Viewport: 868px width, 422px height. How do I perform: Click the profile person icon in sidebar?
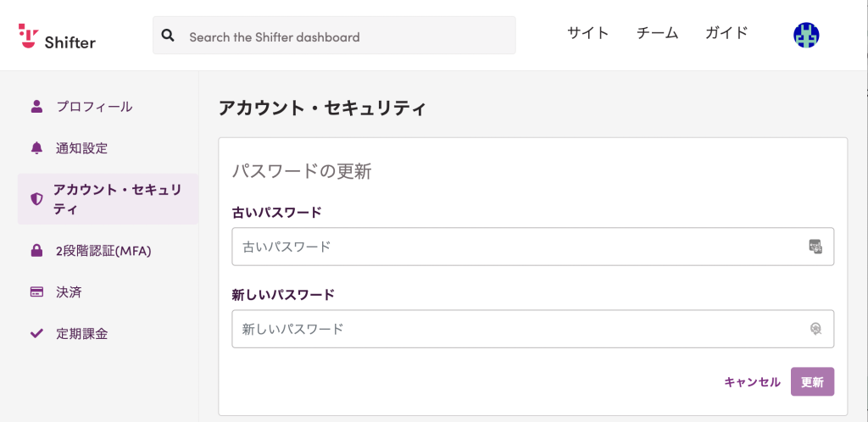pyautogui.click(x=36, y=106)
